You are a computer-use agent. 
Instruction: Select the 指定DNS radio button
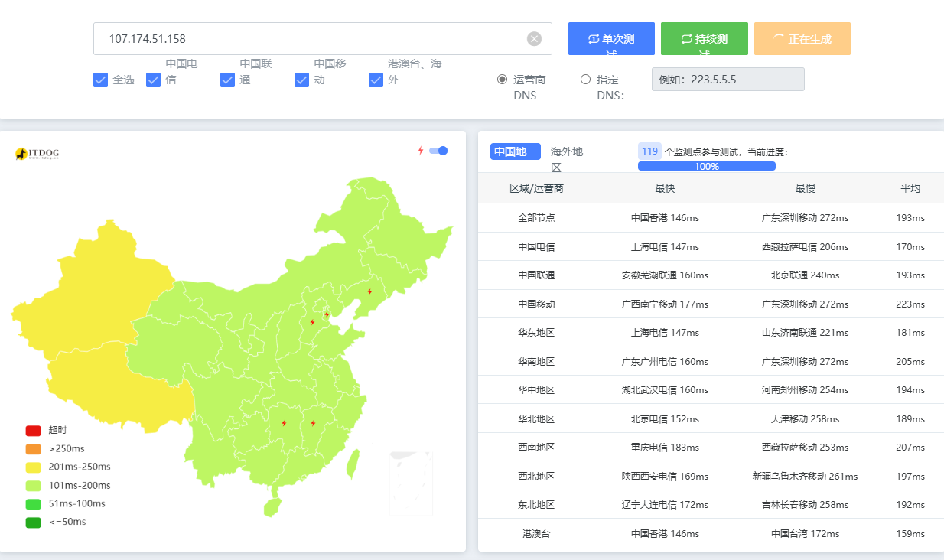point(586,79)
